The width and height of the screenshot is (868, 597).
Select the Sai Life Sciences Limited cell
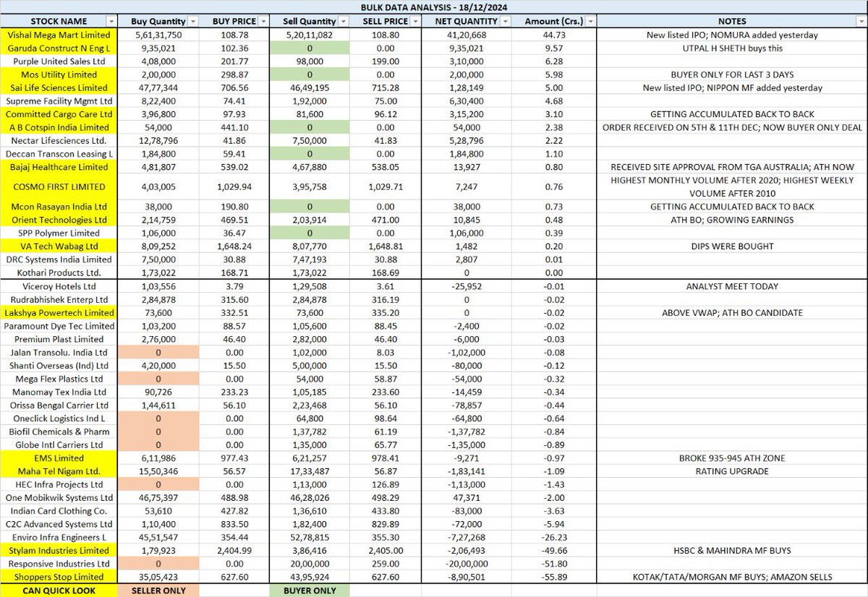60,87
